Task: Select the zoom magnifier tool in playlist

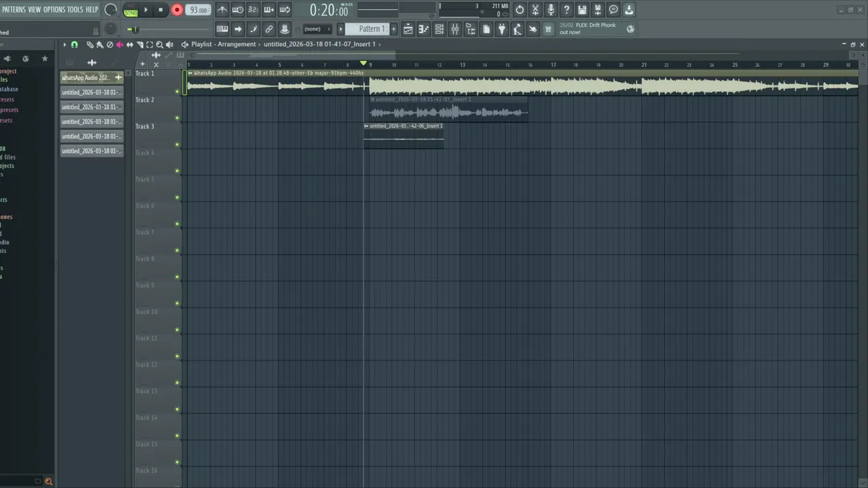Action: 159,45
